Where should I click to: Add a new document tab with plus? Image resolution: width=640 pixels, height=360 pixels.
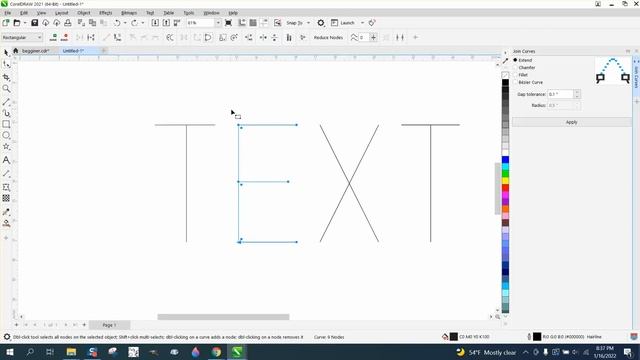tap(104, 51)
